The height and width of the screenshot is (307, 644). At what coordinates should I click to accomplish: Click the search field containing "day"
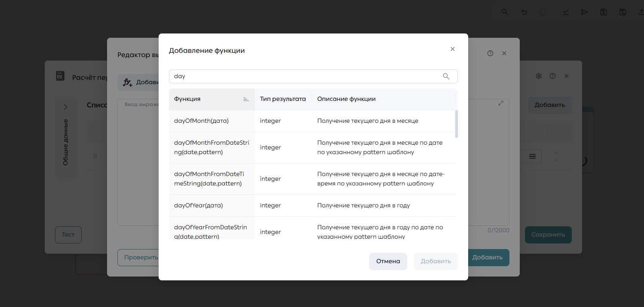(x=313, y=76)
